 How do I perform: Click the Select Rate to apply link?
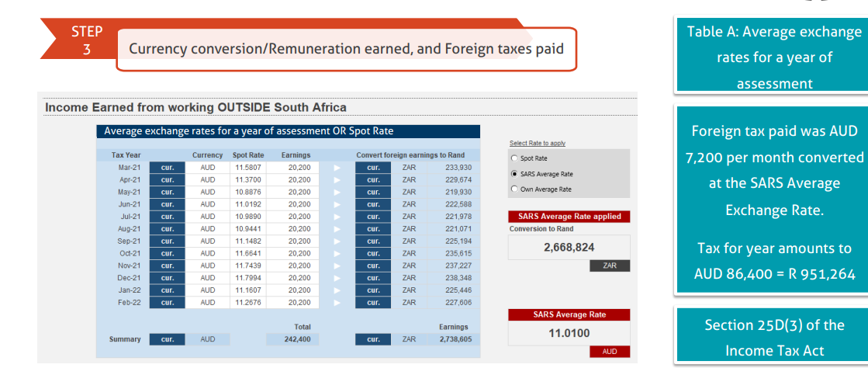tap(537, 143)
